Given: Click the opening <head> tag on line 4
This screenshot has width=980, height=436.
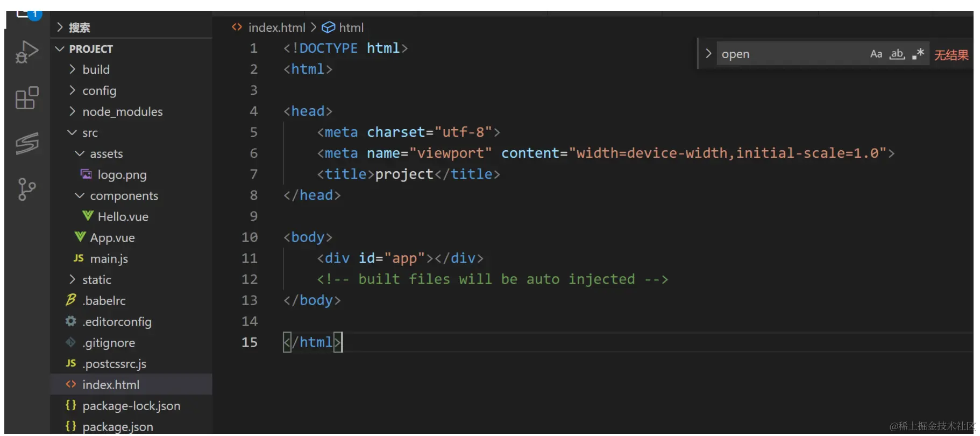Looking at the screenshot, I should 308,111.
